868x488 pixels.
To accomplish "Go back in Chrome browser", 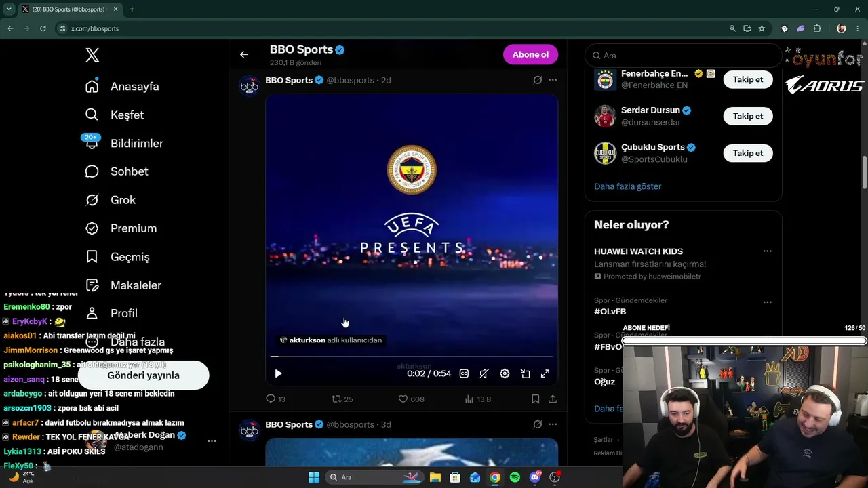I will pos(10,28).
